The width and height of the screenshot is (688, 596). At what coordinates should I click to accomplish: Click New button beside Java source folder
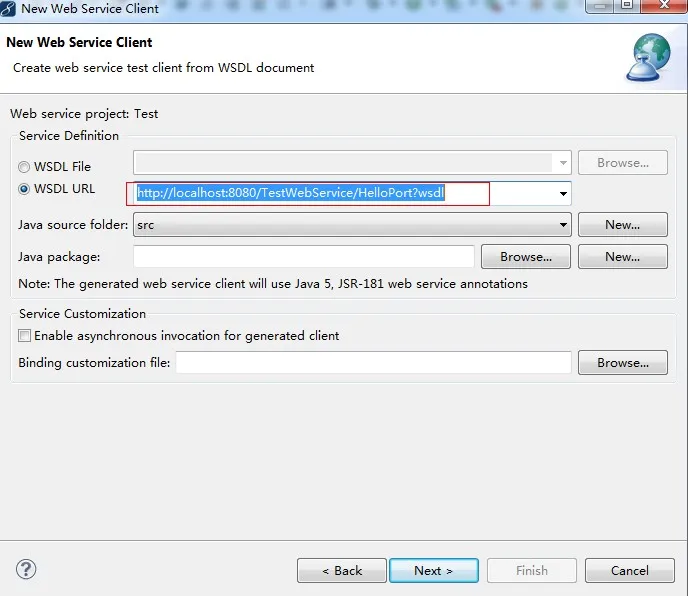pyautogui.click(x=623, y=225)
